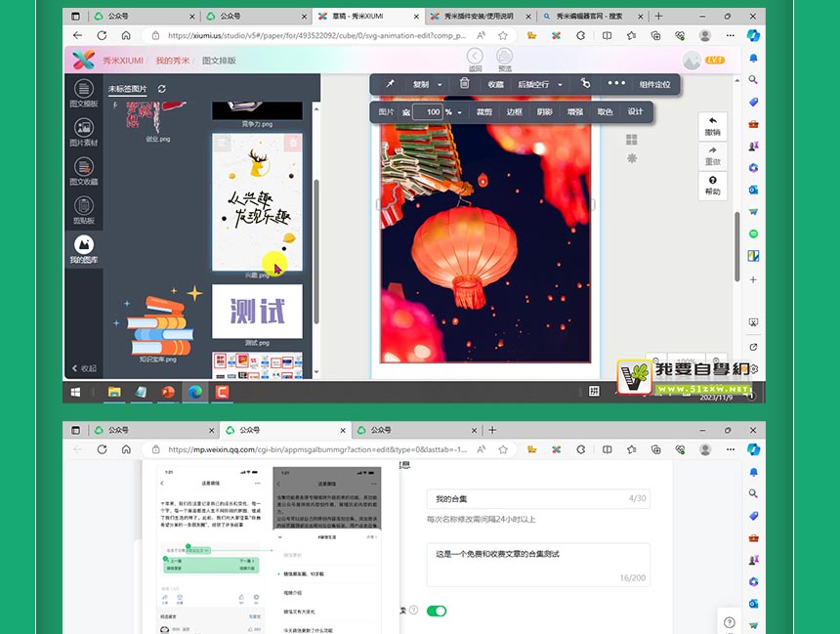The height and width of the screenshot is (634, 840).
Task: Select 我的图库 in Xiumi sidebar
Action: coord(84,250)
